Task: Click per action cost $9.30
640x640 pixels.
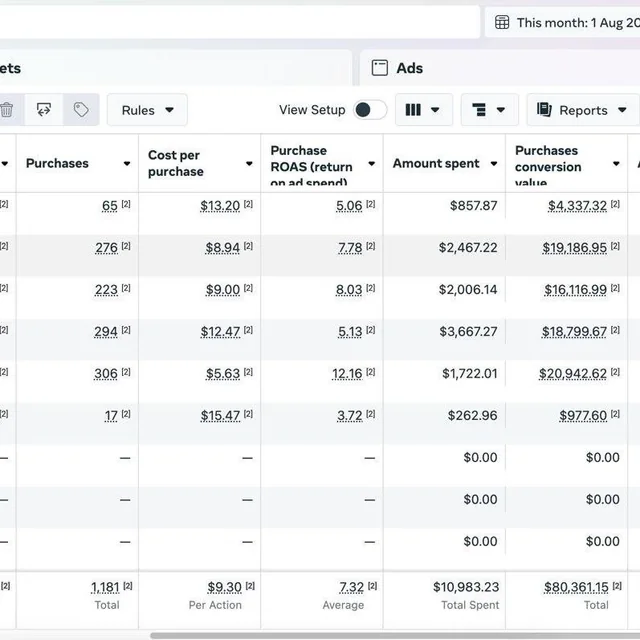Action: click(224, 587)
